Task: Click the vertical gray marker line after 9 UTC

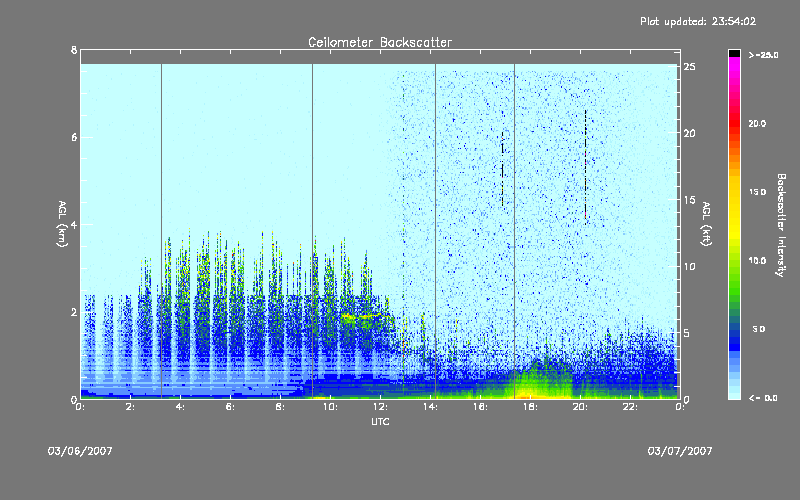Action: tap(313, 231)
